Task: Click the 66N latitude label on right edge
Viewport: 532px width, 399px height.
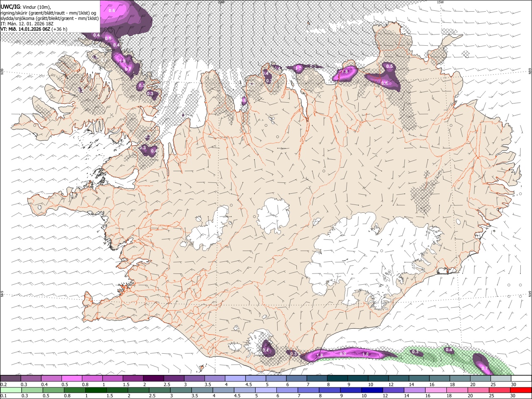Action: (x=530, y=71)
